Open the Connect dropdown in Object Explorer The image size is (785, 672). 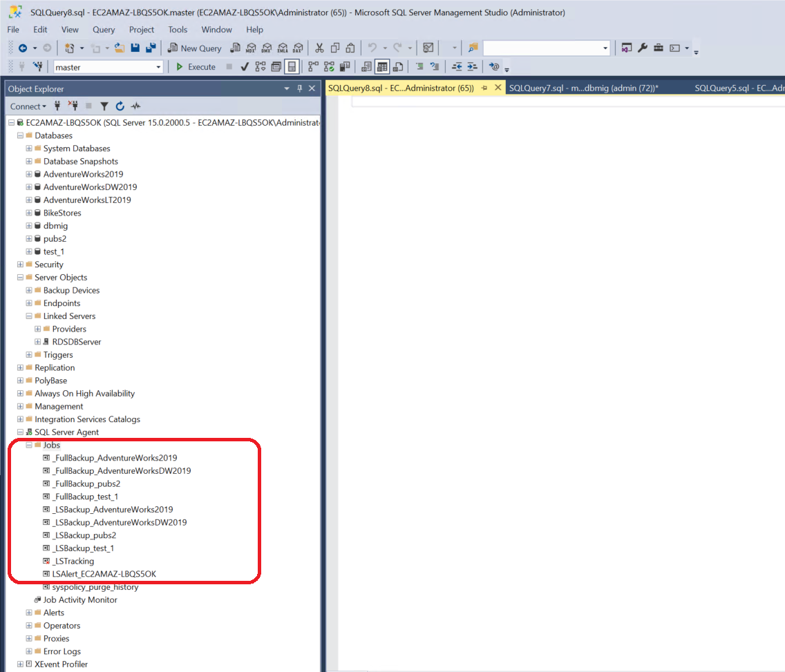click(28, 106)
